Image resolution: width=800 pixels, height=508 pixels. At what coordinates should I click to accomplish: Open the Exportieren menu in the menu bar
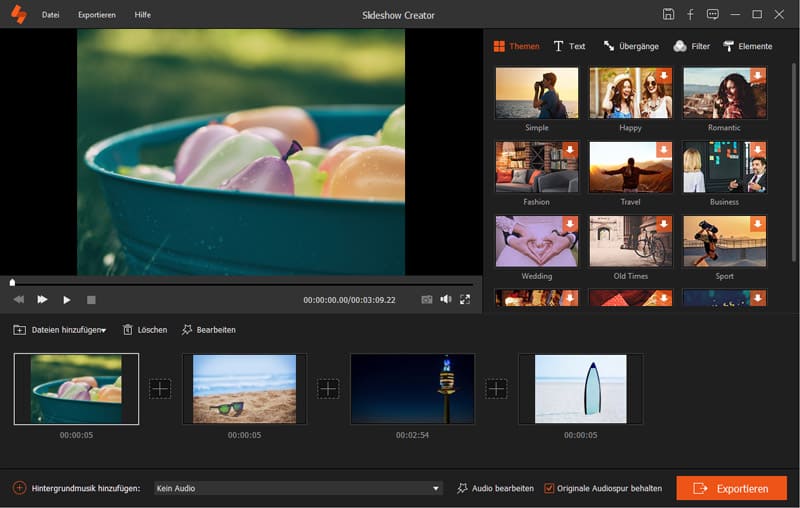tap(96, 15)
